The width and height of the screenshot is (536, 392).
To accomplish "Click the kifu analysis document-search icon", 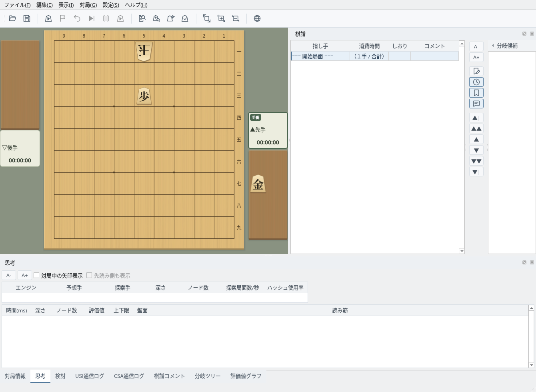I will tap(142, 18).
